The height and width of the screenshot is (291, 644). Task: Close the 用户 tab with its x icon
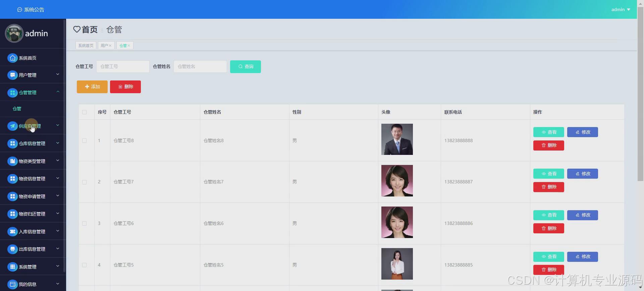[110, 46]
